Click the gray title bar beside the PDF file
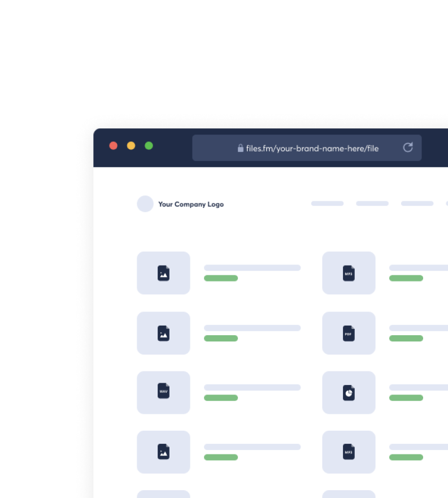The height and width of the screenshot is (498, 448). 418,328
